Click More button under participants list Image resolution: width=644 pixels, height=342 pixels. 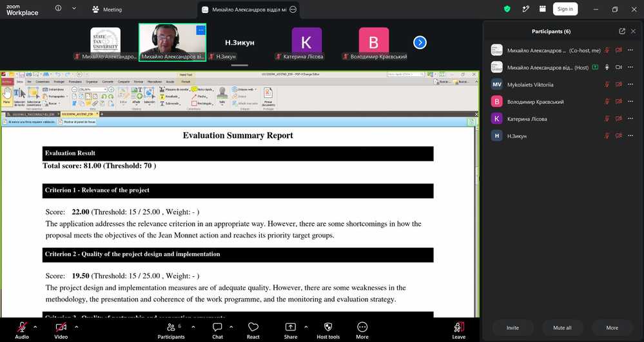(612, 328)
